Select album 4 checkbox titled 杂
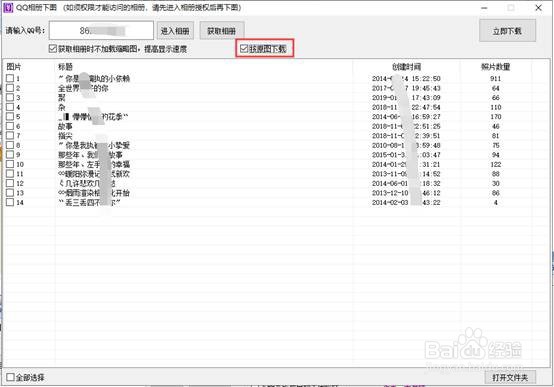Image resolution: width=554 pixels, height=387 pixels. click(10, 107)
